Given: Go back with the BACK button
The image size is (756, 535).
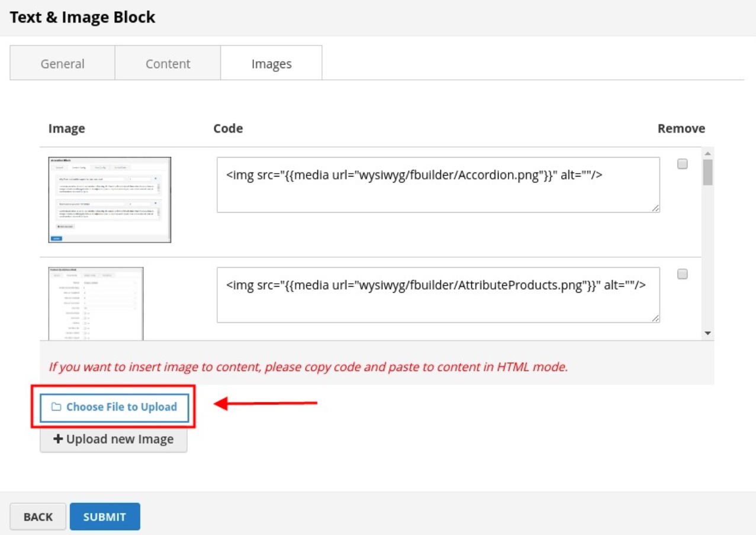Looking at the screenshot, I should pyautogui.click(x=38, y=517).
